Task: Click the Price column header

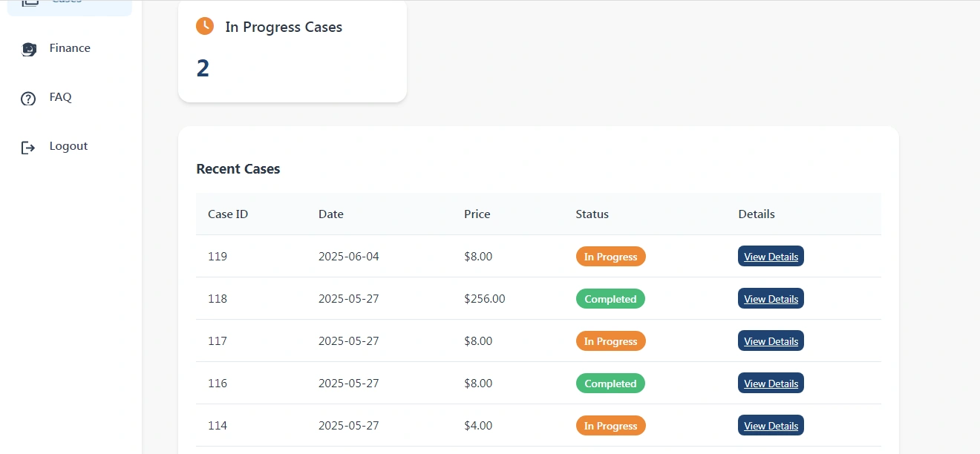Action: pyautogui.click(x=477, y=214)
